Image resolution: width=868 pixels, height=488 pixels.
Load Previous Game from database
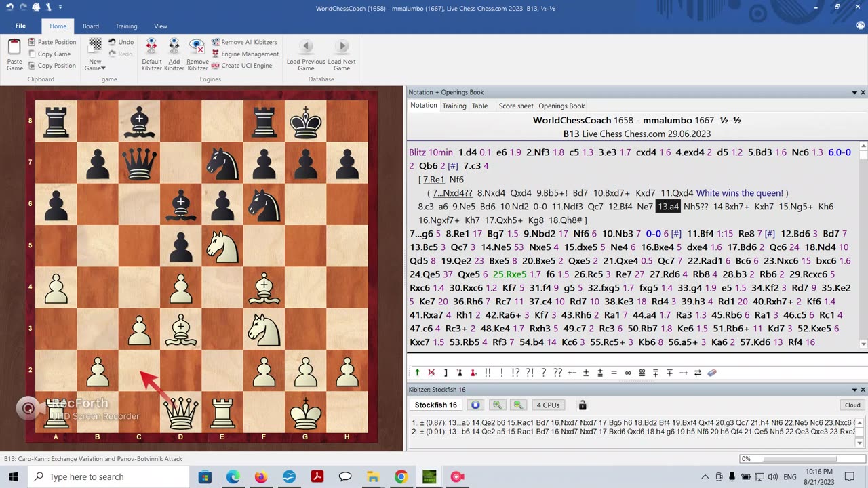click(x=306, y=54)
